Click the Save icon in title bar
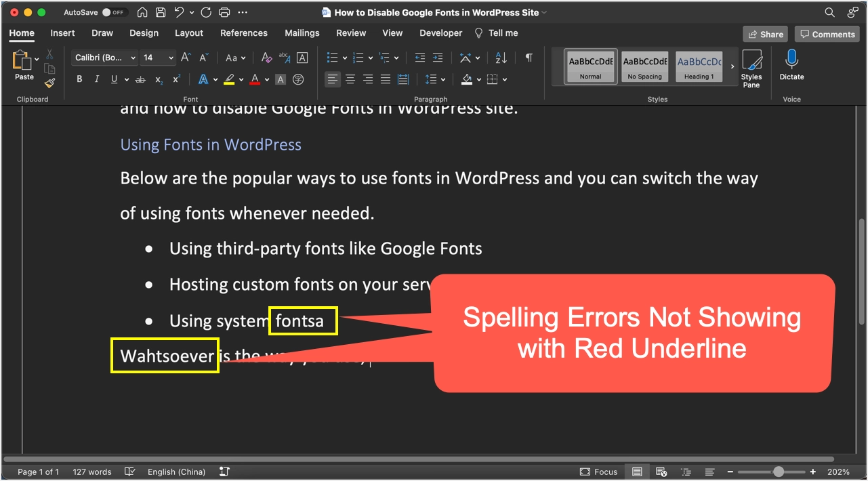 point(161,12)
